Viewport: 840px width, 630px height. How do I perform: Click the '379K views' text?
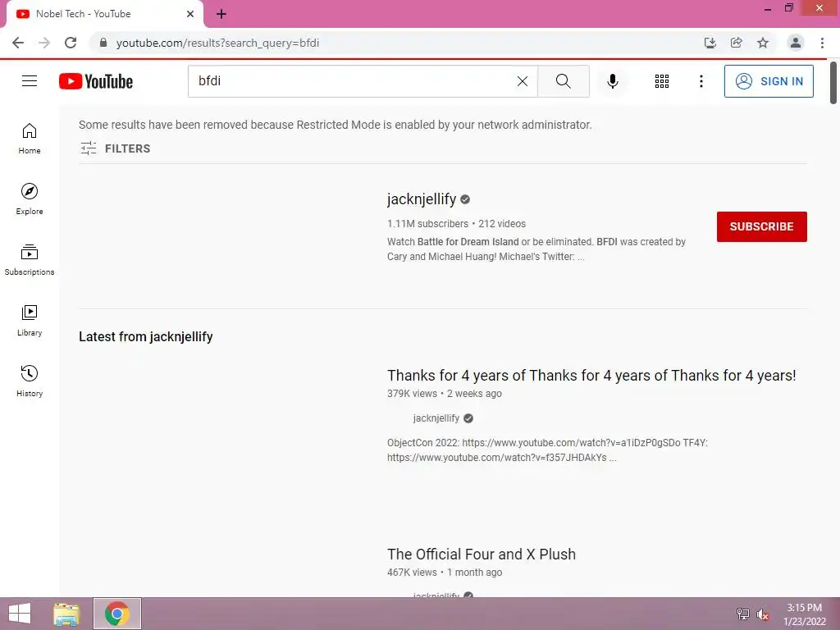point(412,394)
